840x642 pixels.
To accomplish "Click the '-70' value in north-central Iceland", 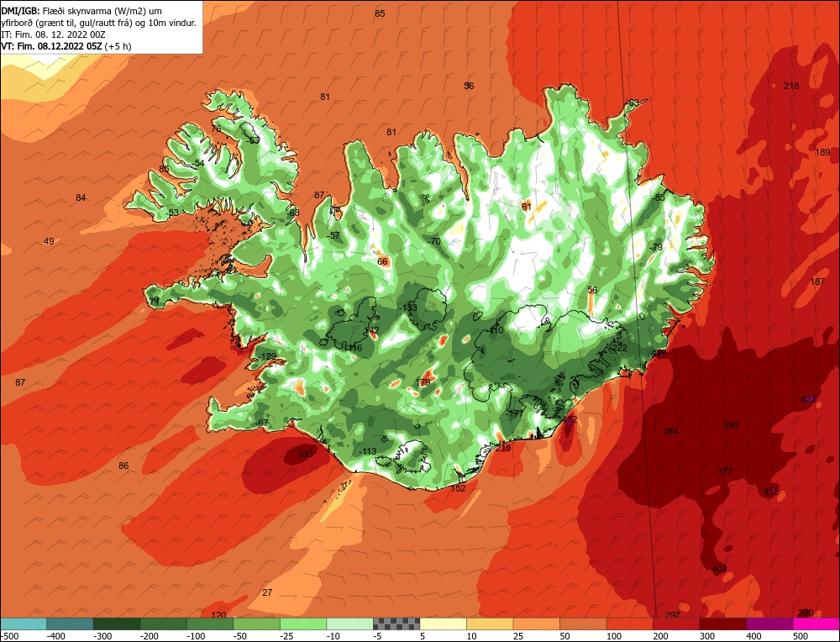I will [x=434, y=242].
